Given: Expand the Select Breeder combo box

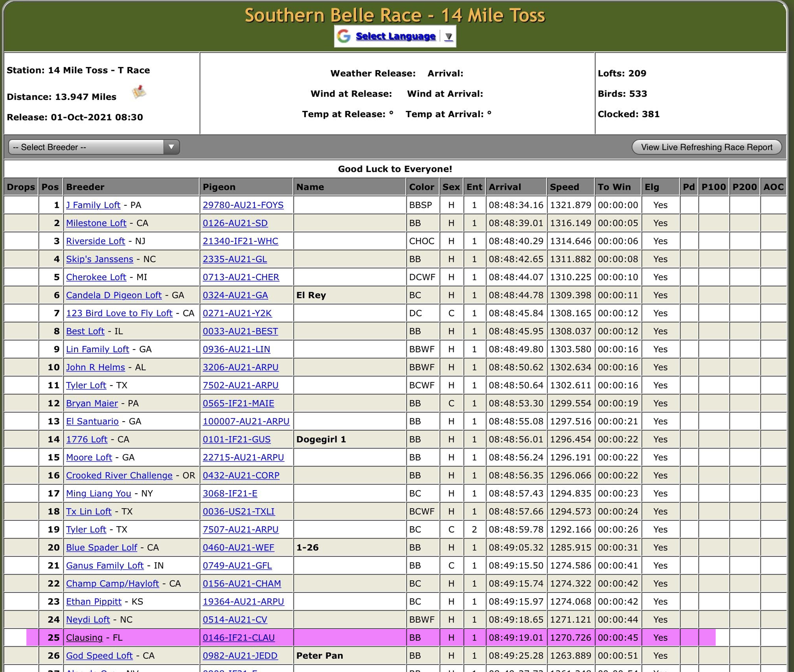Looking at the screenshot, I should [94, 147].
